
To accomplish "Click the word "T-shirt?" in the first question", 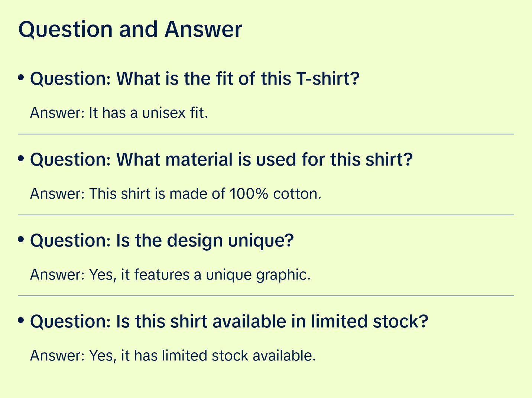I will tap(328, 79).
